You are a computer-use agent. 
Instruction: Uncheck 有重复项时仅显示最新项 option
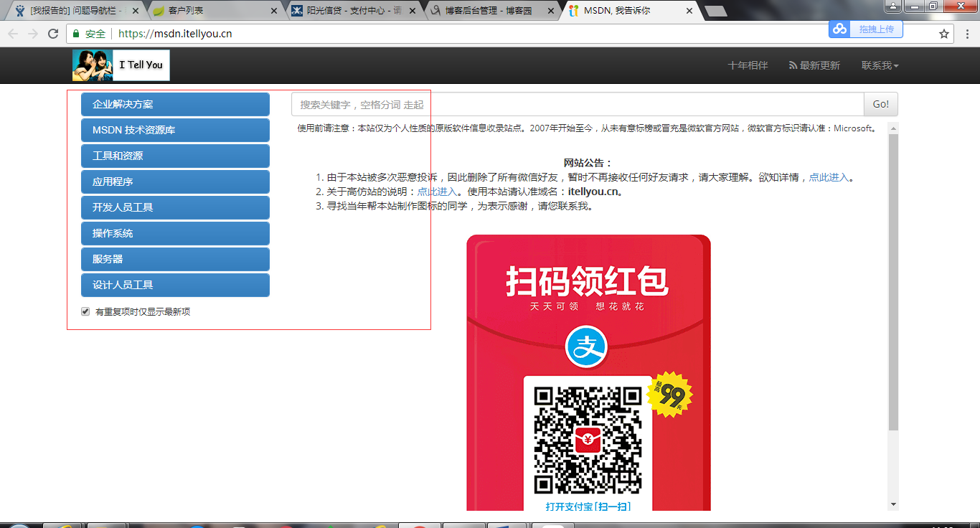(x=85, y=311)
